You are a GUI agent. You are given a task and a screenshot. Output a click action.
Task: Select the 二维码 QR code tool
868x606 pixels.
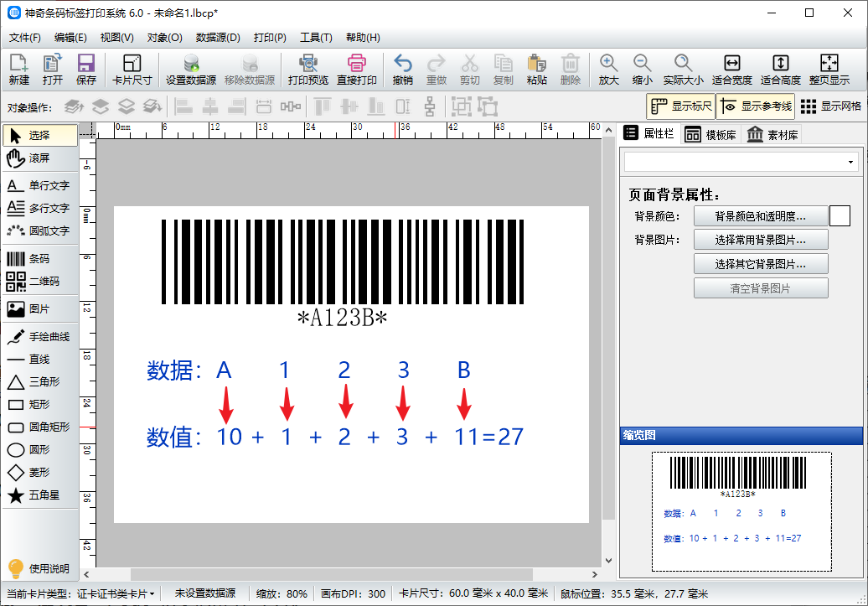tap(40, 282)
